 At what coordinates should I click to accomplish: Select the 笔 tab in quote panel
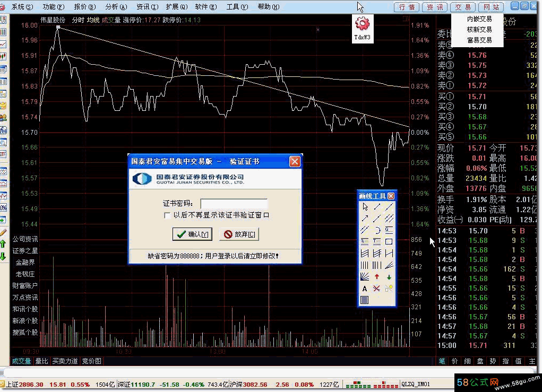442,361
